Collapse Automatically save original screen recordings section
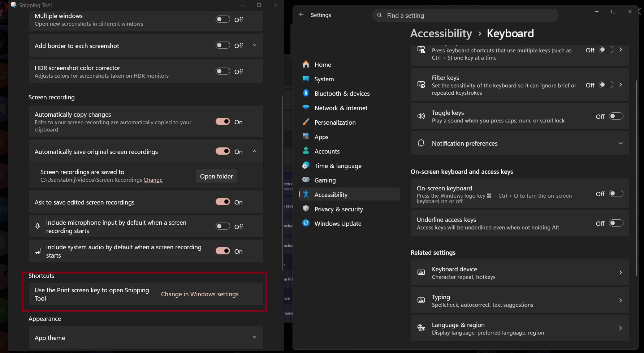 (x=254, y=151)
